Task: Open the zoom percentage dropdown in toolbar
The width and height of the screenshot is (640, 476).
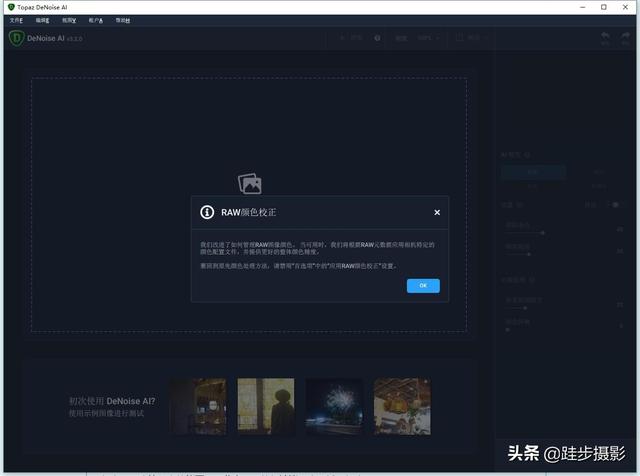Action: 427,38
